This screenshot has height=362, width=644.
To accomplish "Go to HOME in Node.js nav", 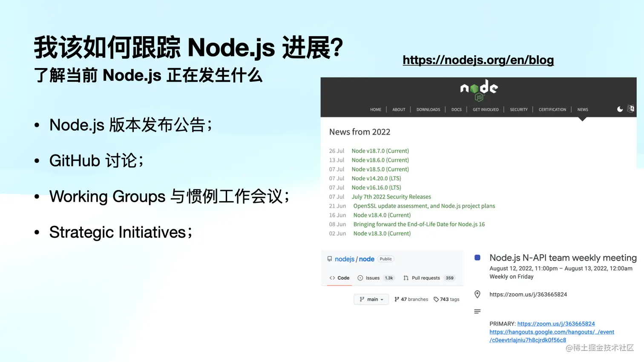I will coord(376,110).
